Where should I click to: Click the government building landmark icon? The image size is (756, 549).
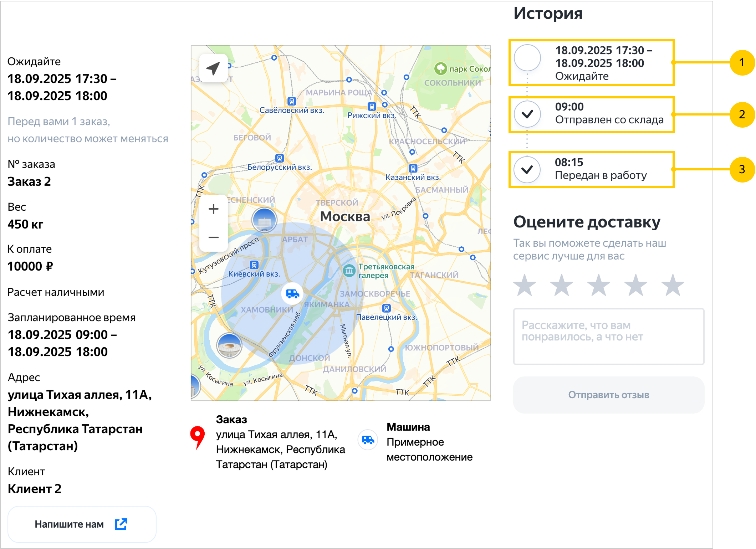coord(264,220)
